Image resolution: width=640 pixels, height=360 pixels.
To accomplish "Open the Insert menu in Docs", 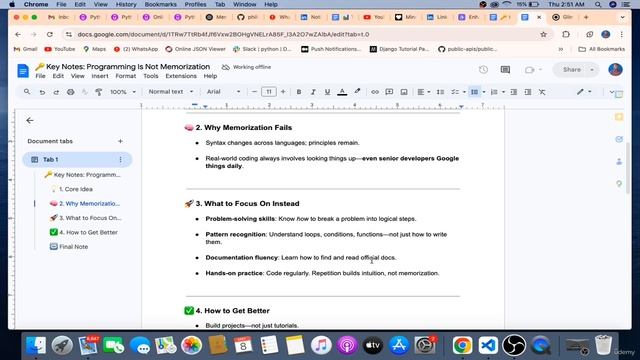I will click(x=100, y=76).
